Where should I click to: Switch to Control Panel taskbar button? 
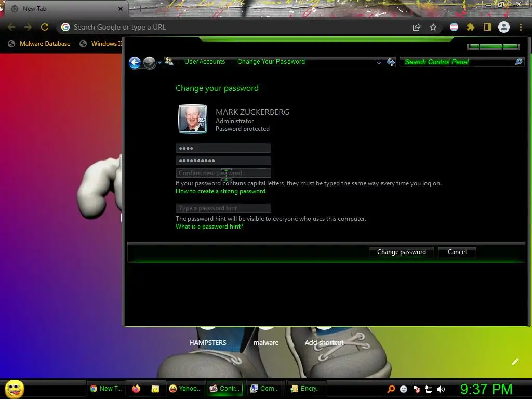[225, 389]
